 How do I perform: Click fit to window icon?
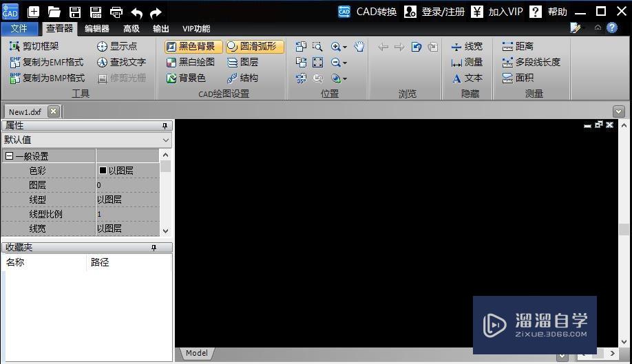click(x=317, y=62)
